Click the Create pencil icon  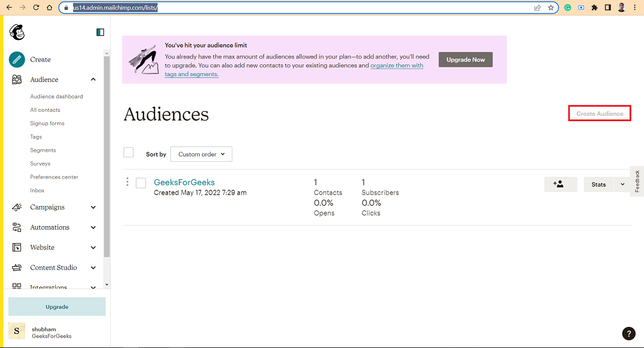17,60
